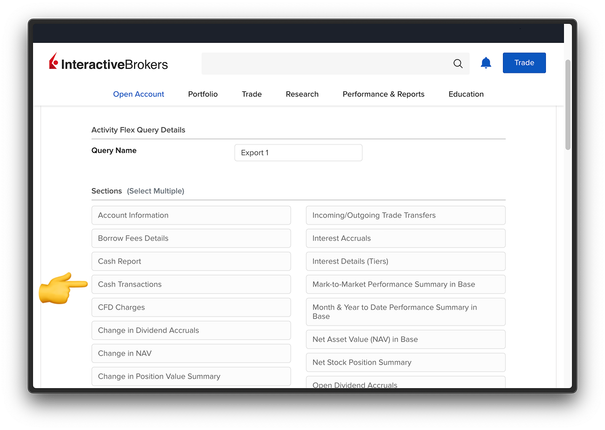Click the Query Name field
This screenshot has height=430, width=605.
298,152
